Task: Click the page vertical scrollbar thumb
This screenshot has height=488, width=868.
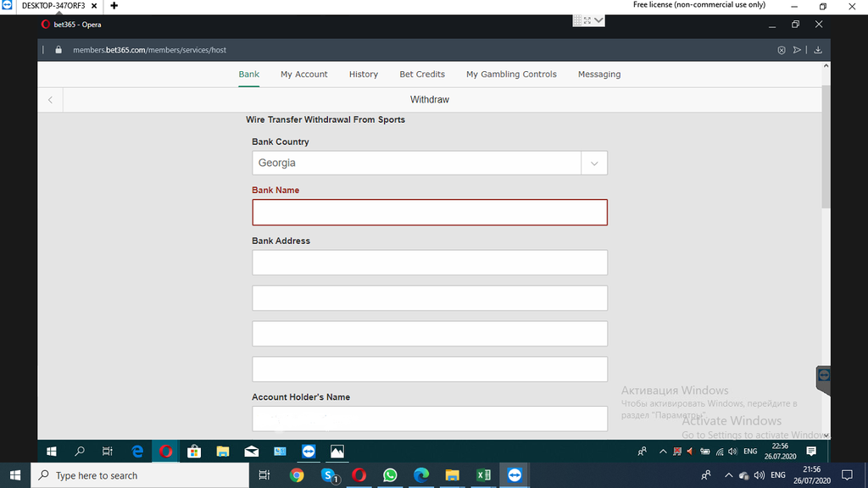Action: pos(826,147)
